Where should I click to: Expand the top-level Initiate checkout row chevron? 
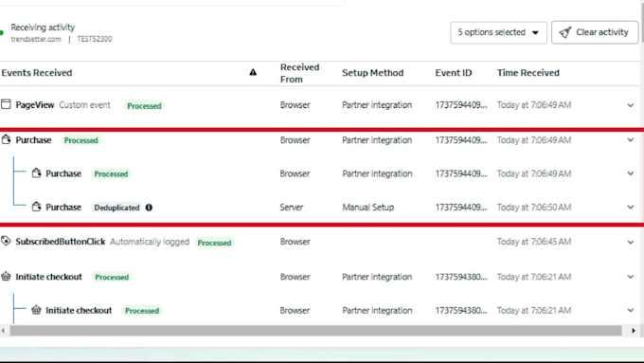631,277
